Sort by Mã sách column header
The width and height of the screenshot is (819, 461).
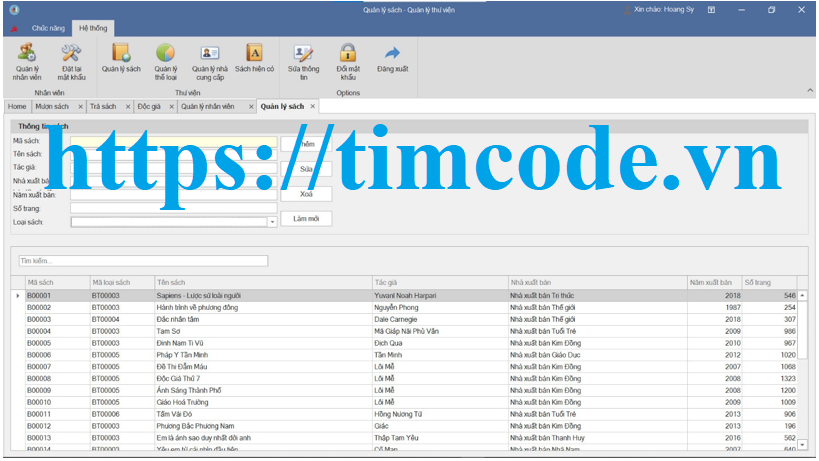coord(57,282)
